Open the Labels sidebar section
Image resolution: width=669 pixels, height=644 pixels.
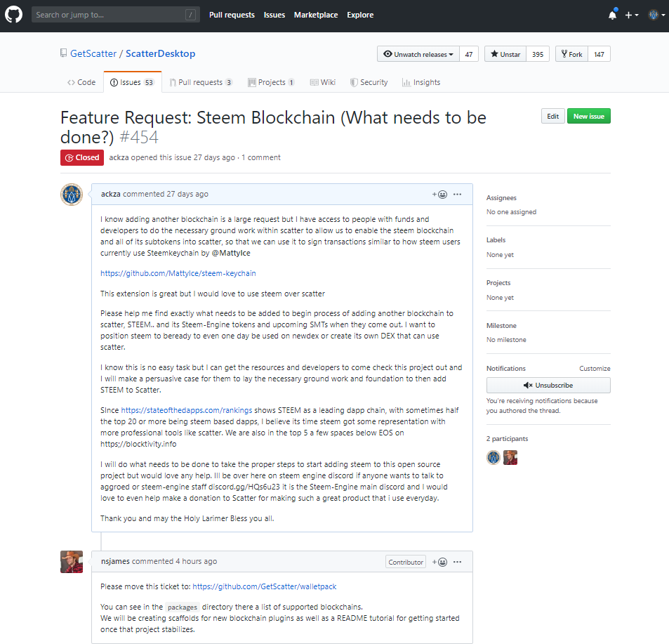coord(496,240)
